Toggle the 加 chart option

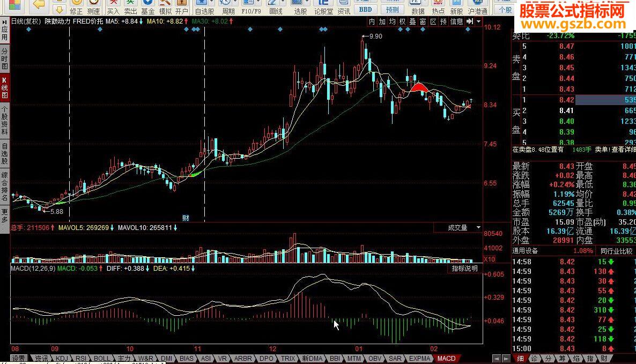point(382,21)
